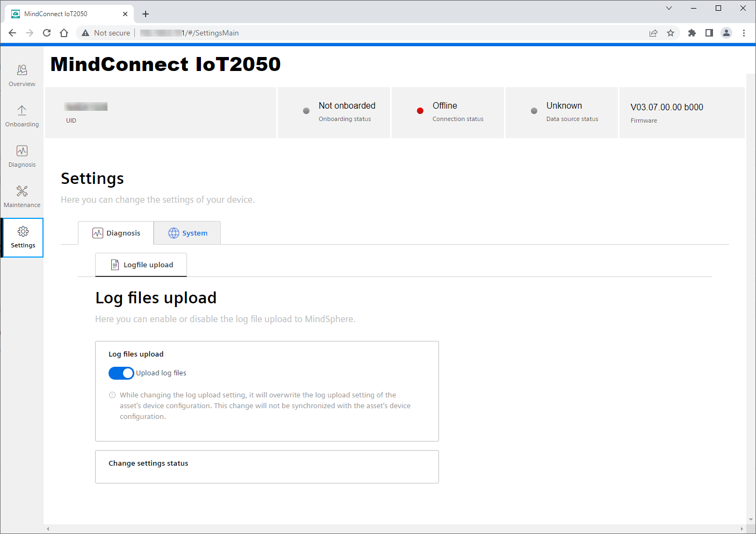Viewport: 756px width, 534px height.
Task: Disable the Upload log files toggle
Action: pyautogui.click(x=121, y=373)
